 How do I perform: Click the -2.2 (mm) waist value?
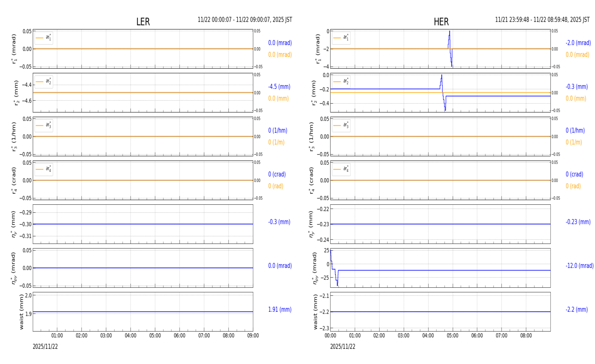click(576, 309)
